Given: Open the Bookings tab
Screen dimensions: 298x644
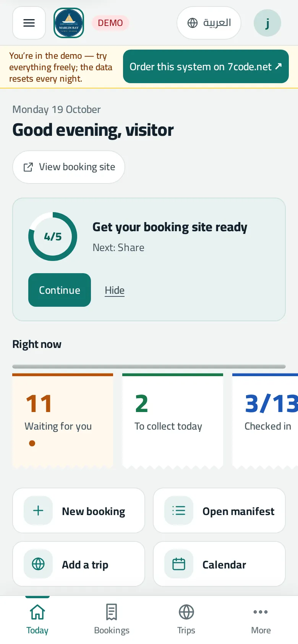Looking at the screenshot, I should 112,620.
